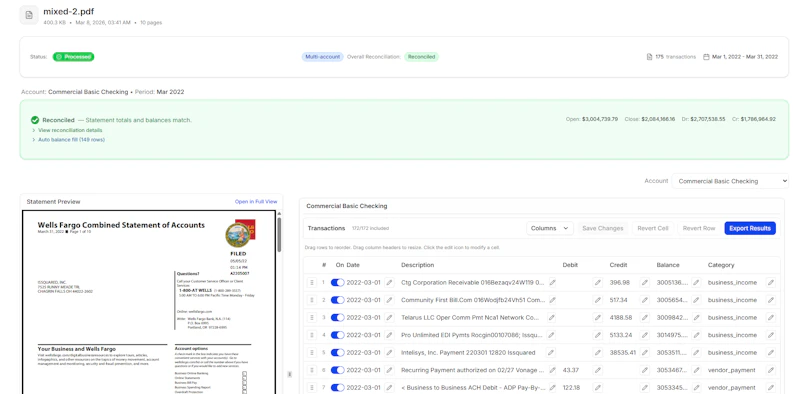Click the Multi-account badge
The width and height of the screenshot is (800, 394).
(x=322, y=57)
